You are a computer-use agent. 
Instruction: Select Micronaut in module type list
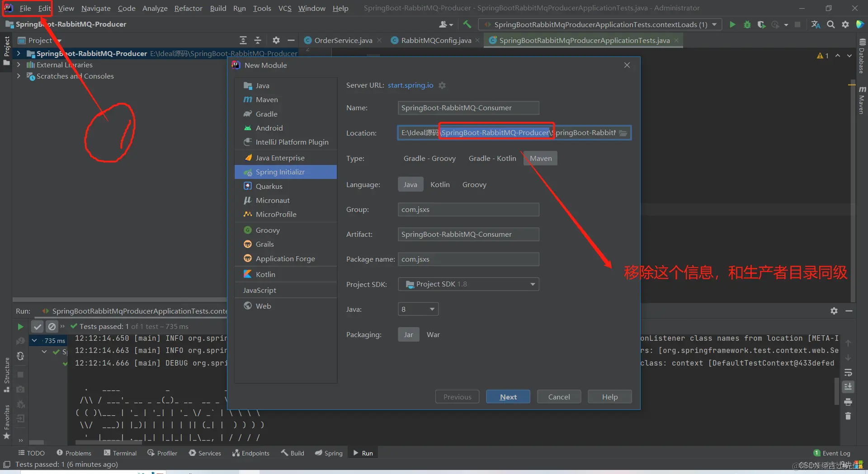pos(286,200)
